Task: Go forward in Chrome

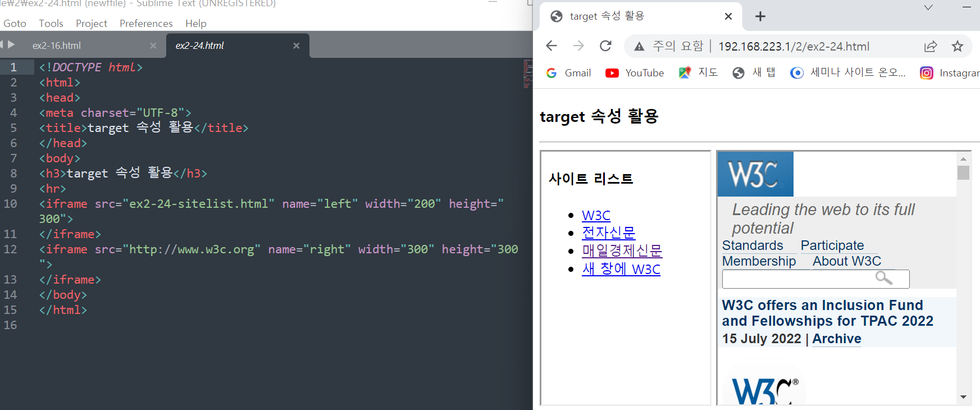Action: pyautogui.click(x=578, y=46)
